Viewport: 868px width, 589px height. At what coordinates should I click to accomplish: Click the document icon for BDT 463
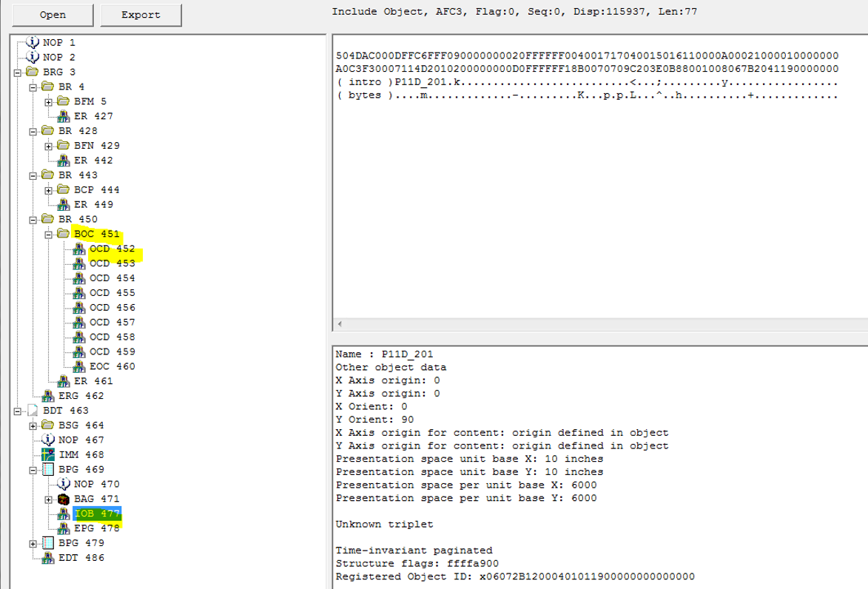click(33, 410)
